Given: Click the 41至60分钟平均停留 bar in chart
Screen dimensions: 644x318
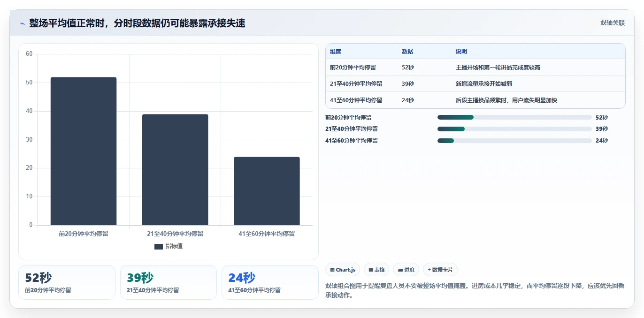Looking at the screenshot, I should click(267, 191).
